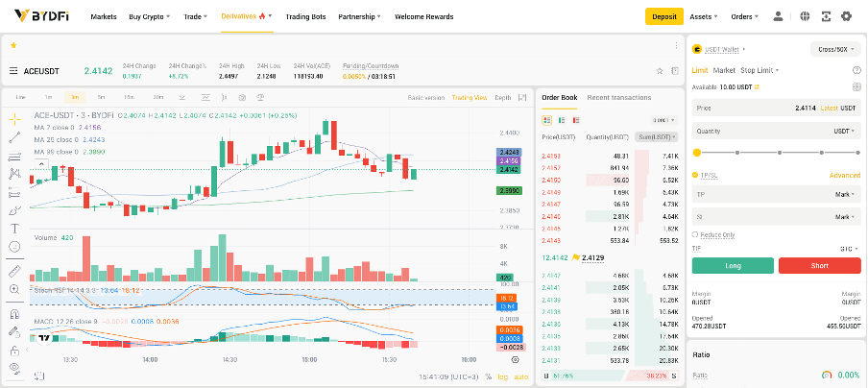
Task: Check the Reduce Only option
Action: point(696,234)
